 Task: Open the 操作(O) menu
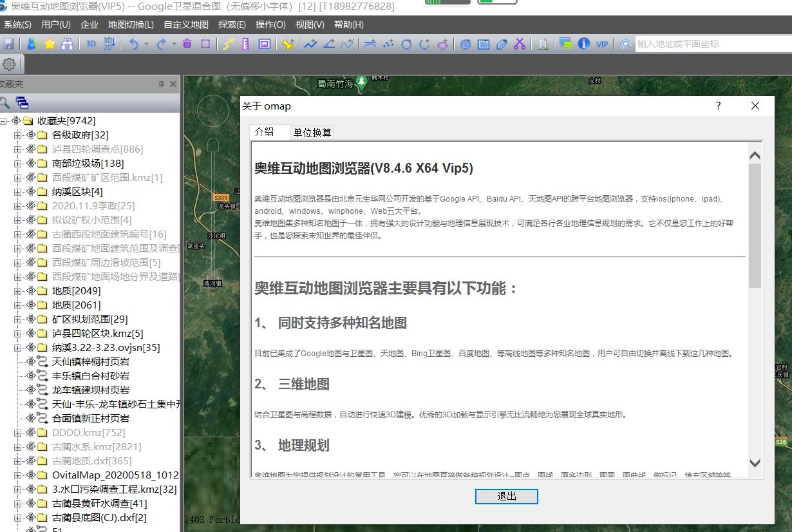(270, 24)
